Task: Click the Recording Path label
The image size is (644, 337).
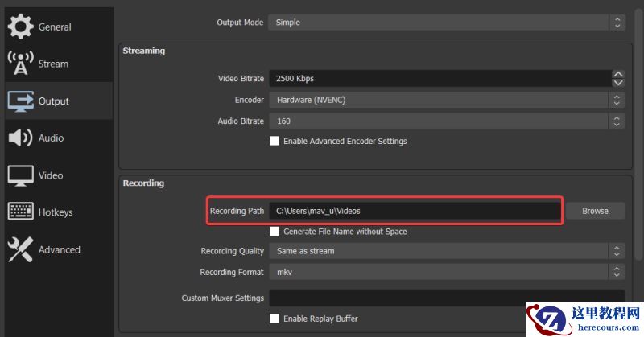Action: [237, 211]
